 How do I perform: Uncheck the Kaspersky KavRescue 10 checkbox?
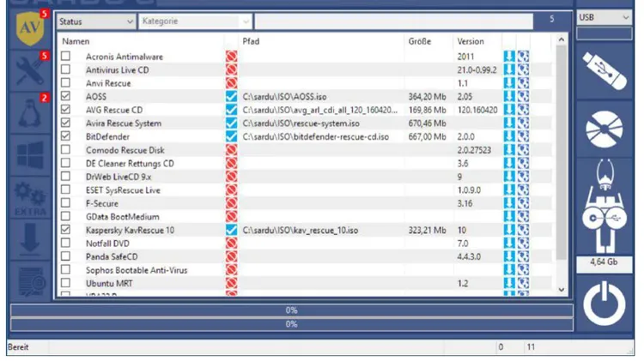(66, 229)
